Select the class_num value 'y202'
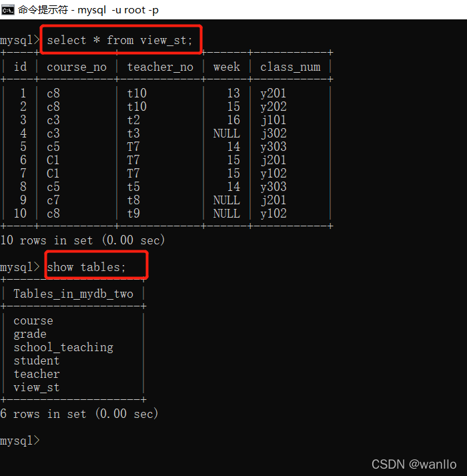Viewport: 467px width, 476px height. (273, 107)
